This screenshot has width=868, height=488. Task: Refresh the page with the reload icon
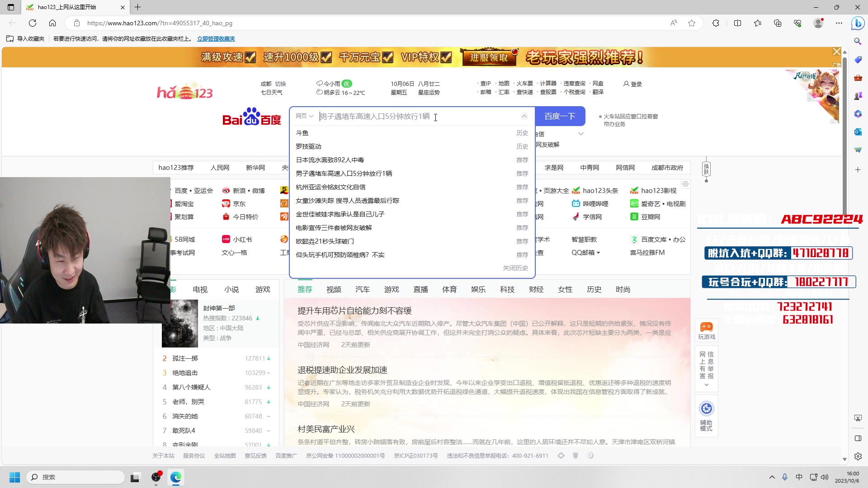[33, 23]
